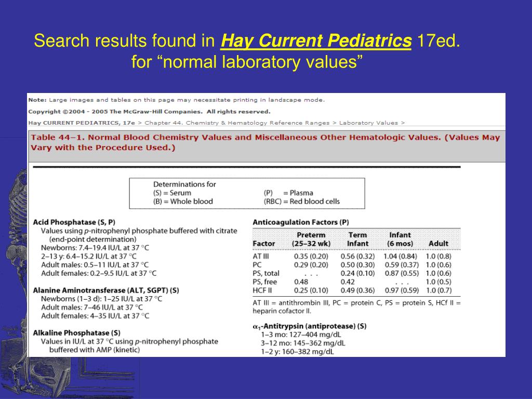532x399 pixels.
Task: Click the McGraw-Hill copyright notice
Action: (149, 112)
